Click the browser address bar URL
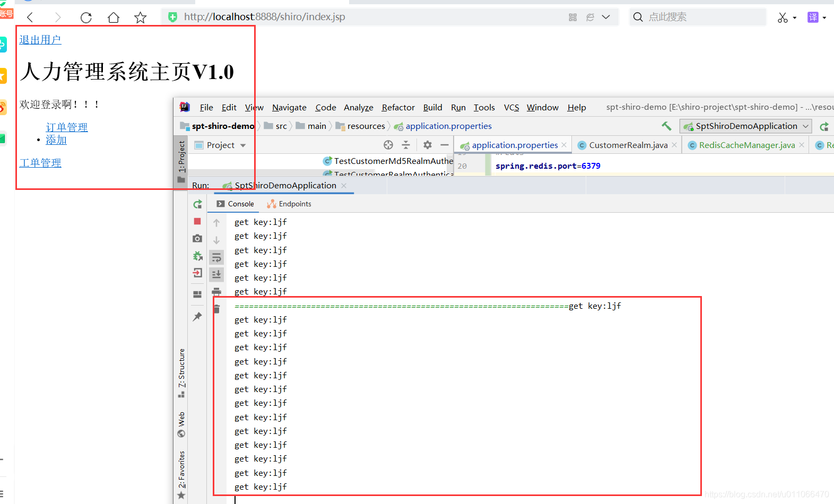 pyautogui.click(x=264, y=17)
